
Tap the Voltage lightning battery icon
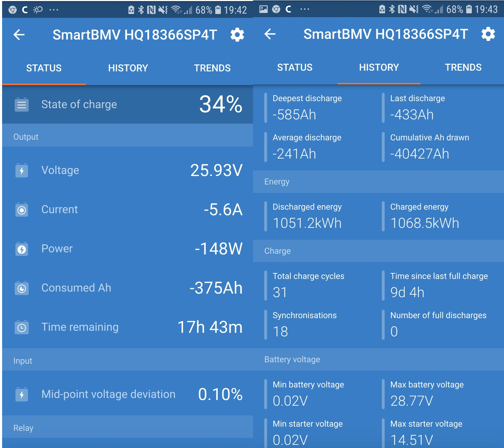22,170
